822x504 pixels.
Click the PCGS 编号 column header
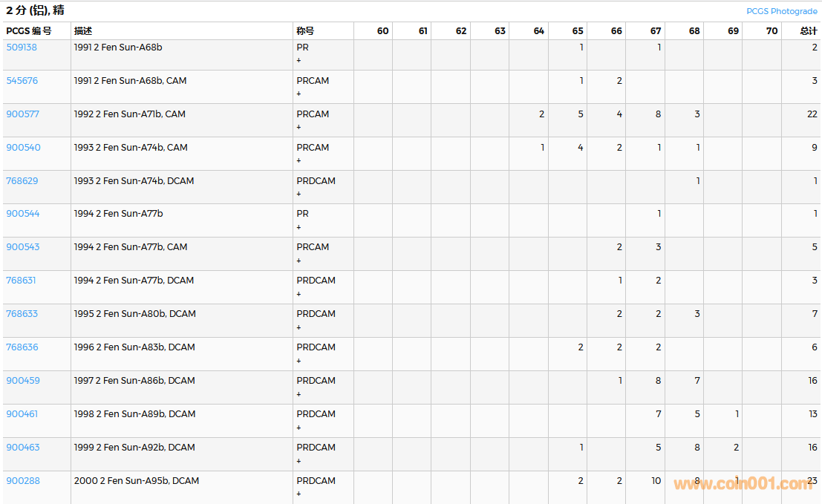point(29,31)
